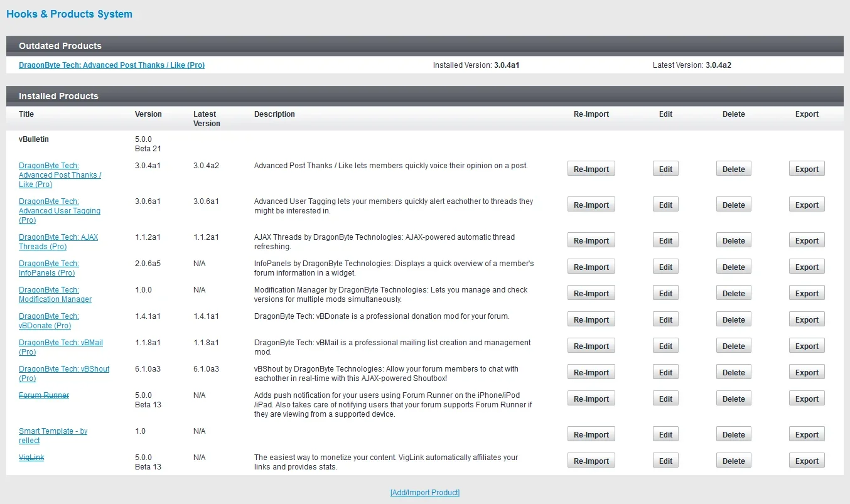Export the Forum Runner product
This screenshot has width=850, height=504.
[x=807, y=399]
